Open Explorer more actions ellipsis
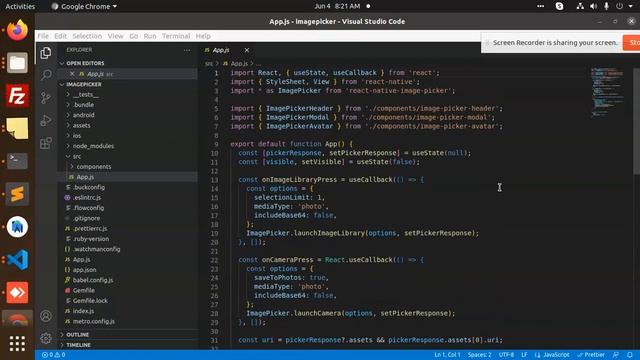The height and width of the screenshot is (360, 640). (x=187, y=50)
